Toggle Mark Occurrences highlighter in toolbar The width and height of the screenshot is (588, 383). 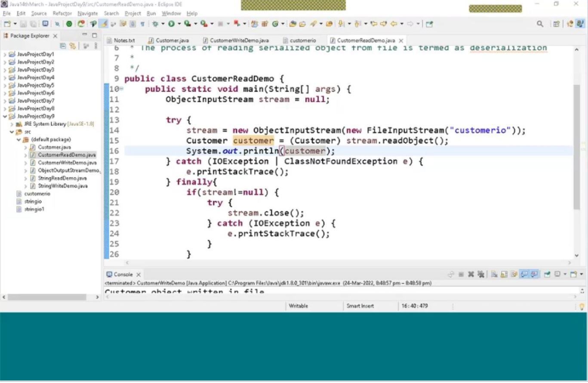point(103,24)
